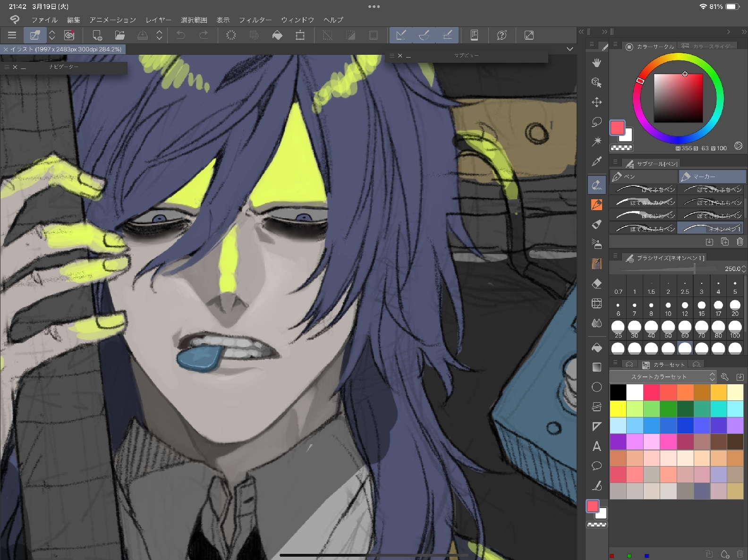The image size is (748, 560).
Task: Click the Undo arrow in command bar
Action: tap(180, 35)
